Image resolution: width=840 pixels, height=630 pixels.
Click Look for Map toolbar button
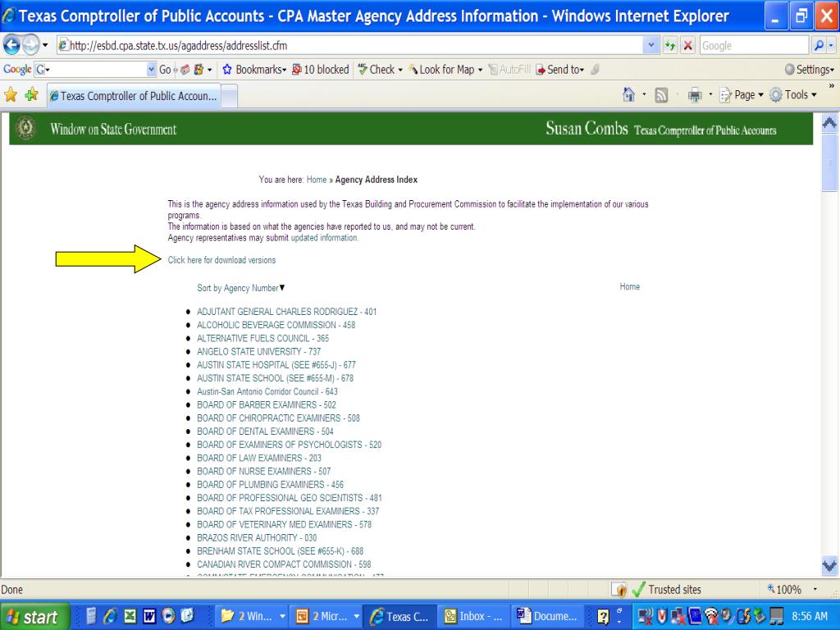pyautogui.click(x=445, y=69)
